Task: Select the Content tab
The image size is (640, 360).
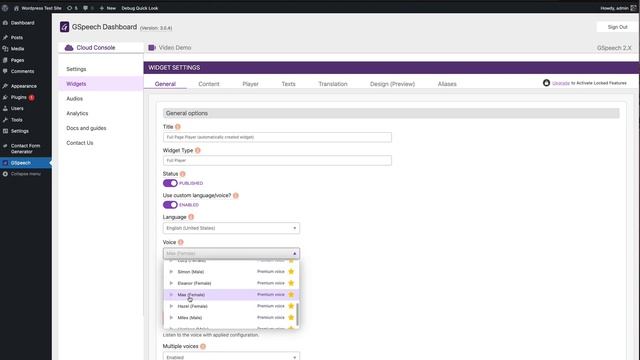Action: coord(209,84)
